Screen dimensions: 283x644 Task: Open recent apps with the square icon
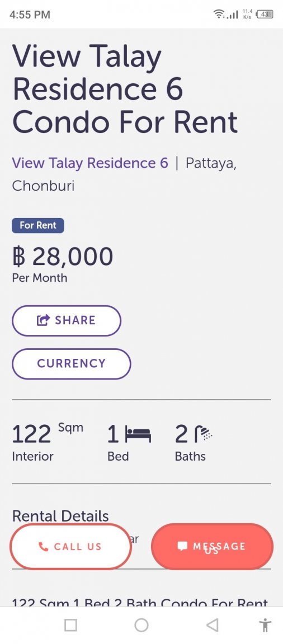pos(70,625)
